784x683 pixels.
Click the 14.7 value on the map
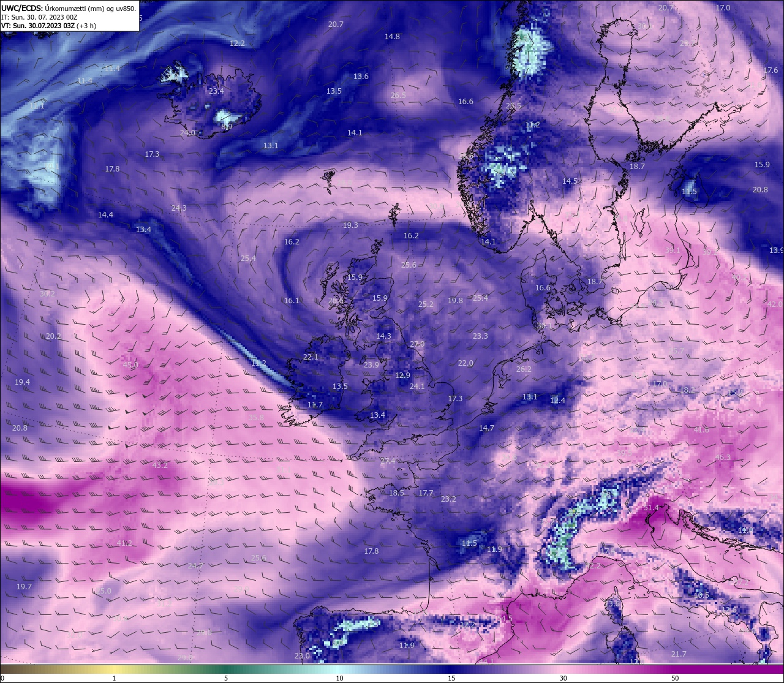pos(486,428)
